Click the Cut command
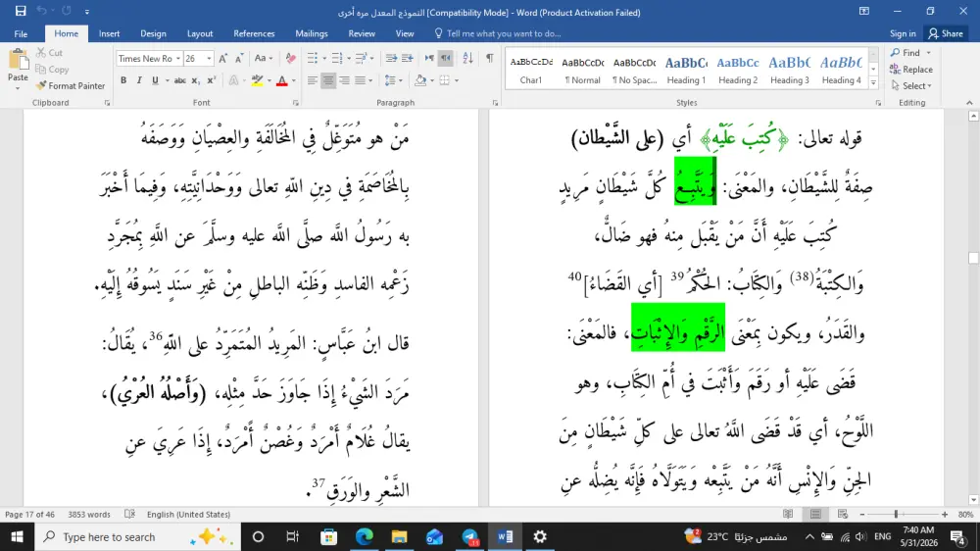 tap(49, 53)
